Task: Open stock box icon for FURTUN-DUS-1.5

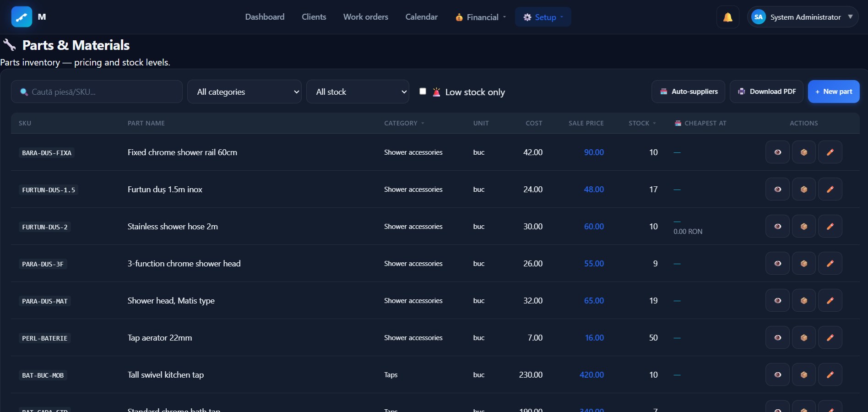Action: tap(803, 189)
